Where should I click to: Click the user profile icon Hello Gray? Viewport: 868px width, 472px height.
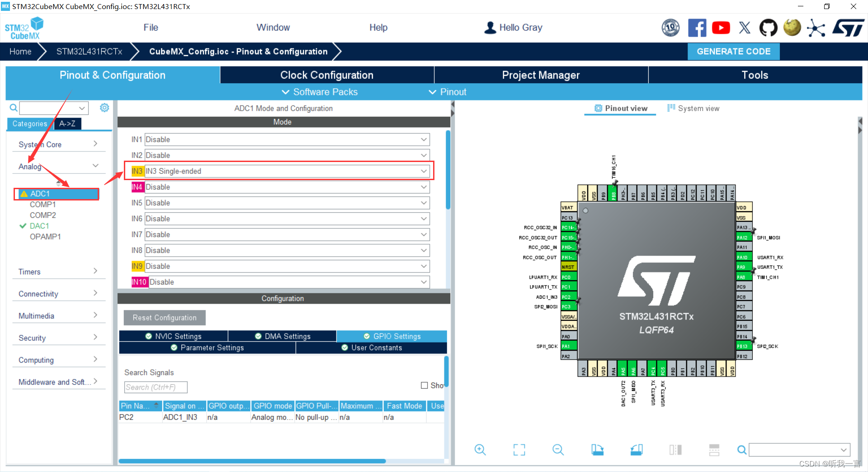490,28
